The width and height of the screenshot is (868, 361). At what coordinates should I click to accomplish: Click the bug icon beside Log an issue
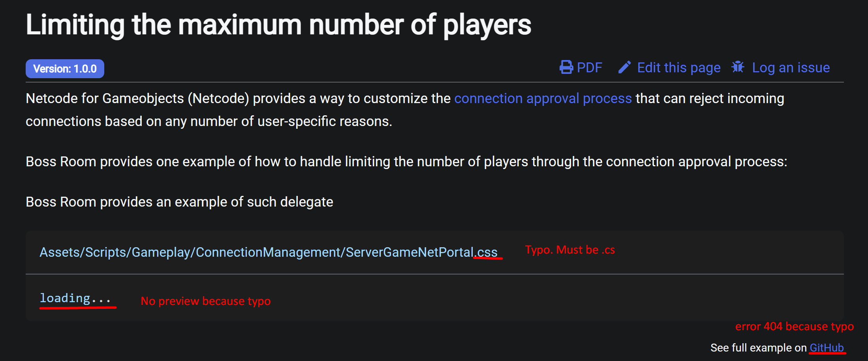tap(738, 67)
